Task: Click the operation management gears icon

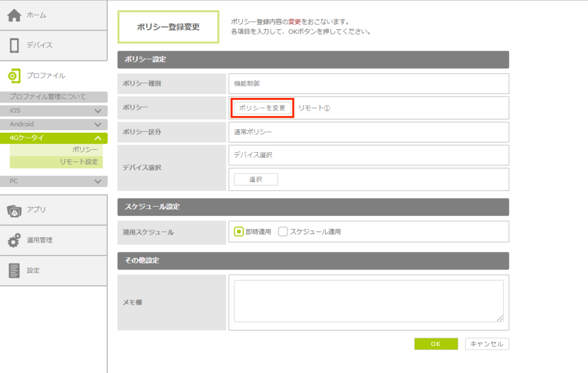Action: (x=14, y=240)
